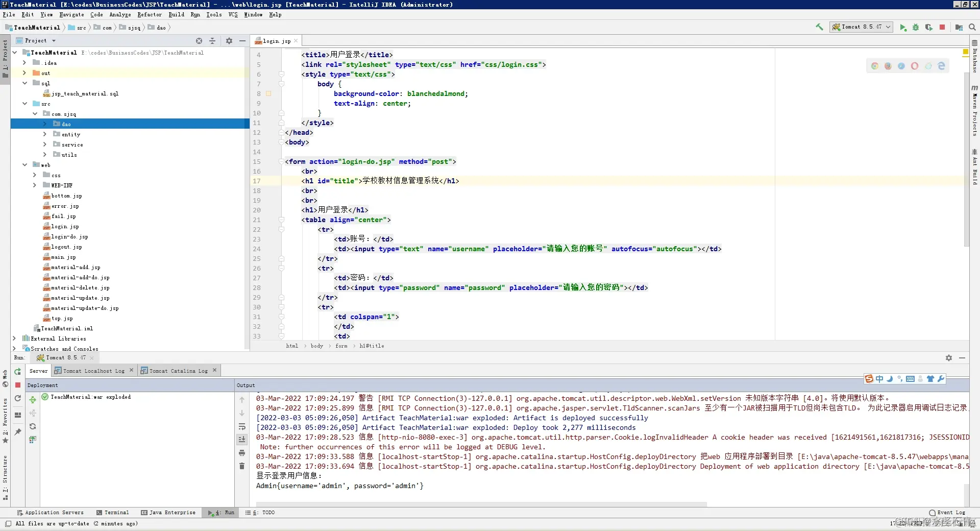Expand the entity package
Screen dimensions: 980x531
point(44,134)
